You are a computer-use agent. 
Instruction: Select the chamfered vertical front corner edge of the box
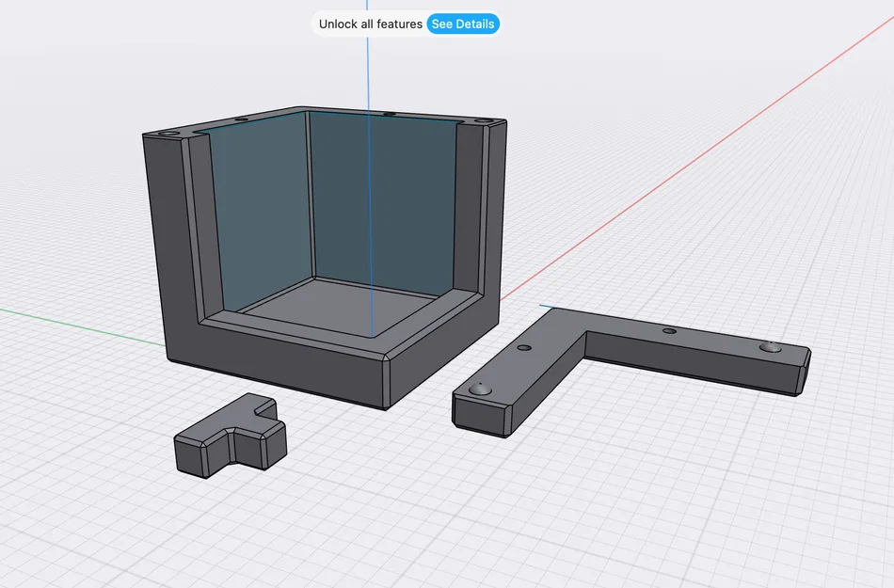point(386,384)
